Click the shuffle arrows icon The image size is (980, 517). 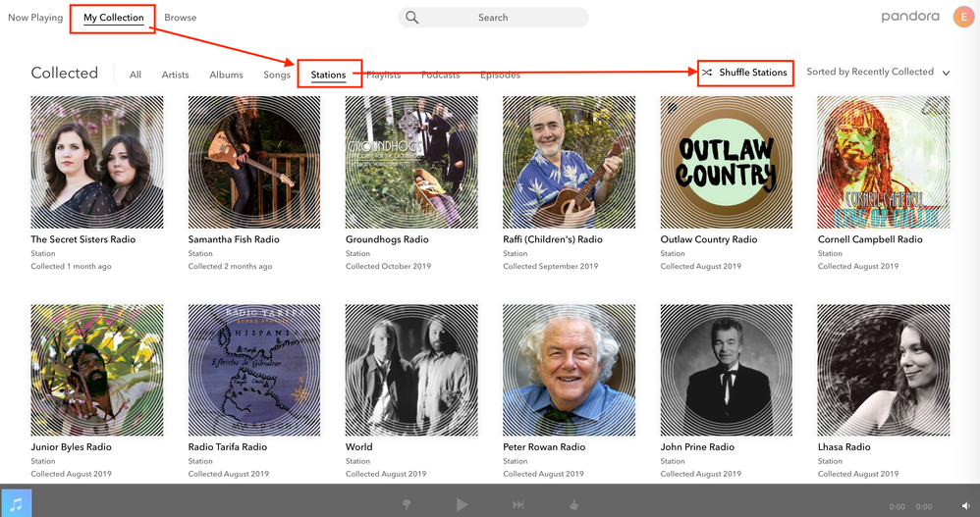(x=707, y=73)
